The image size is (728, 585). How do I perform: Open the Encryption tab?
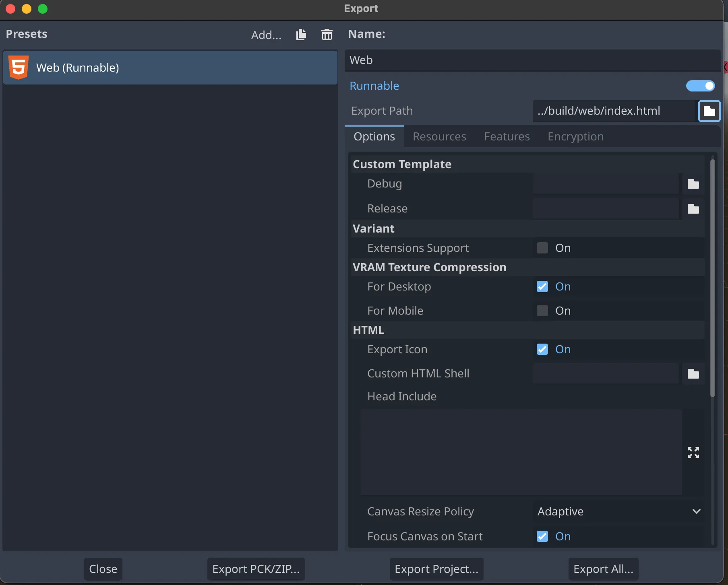575,136
